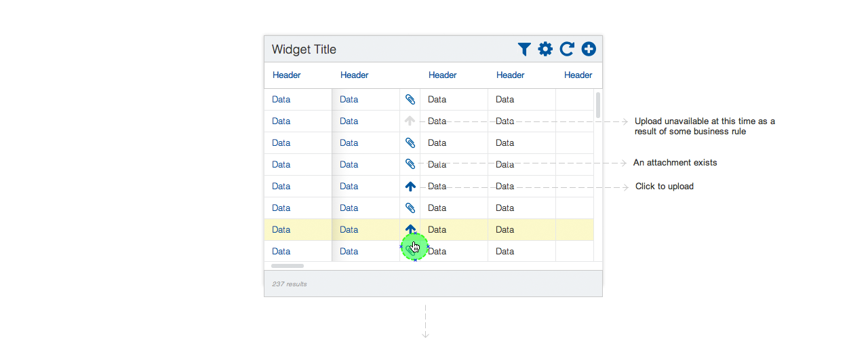Open the paperclip attachment in first row

410,99
